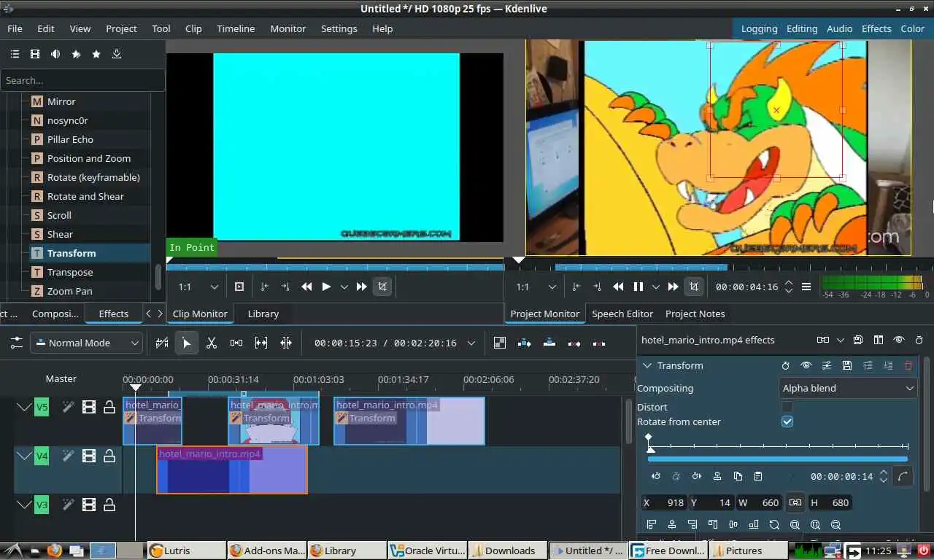Go to next keyframe in Transform
The width and height of the screenshot is (934, 560).
pos(697,476)
